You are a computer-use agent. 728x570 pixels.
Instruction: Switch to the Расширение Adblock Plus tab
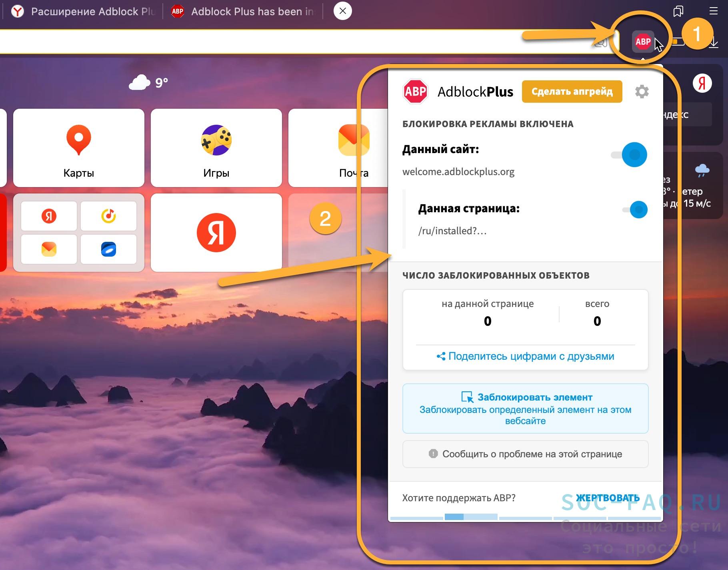click(83, 11)
